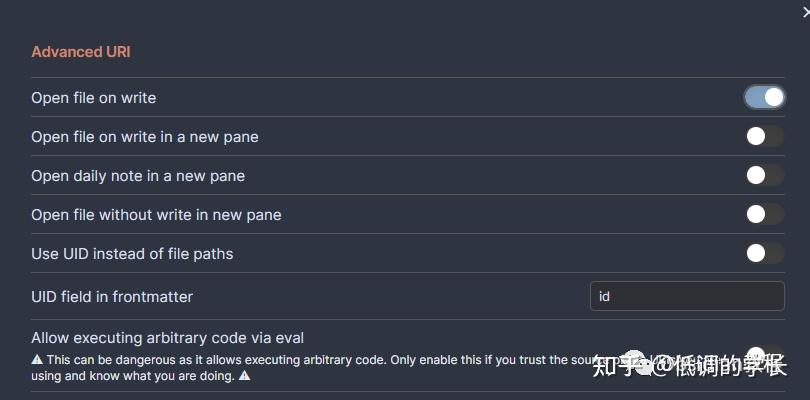810x400 pixels.
Task: Disable the Open file on write toggle
Action: tap(764, 97)
